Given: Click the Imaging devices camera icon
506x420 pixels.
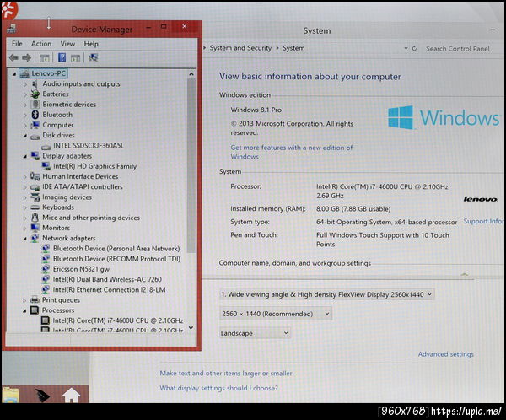Looking at the screenshot, I should [35, 197].
